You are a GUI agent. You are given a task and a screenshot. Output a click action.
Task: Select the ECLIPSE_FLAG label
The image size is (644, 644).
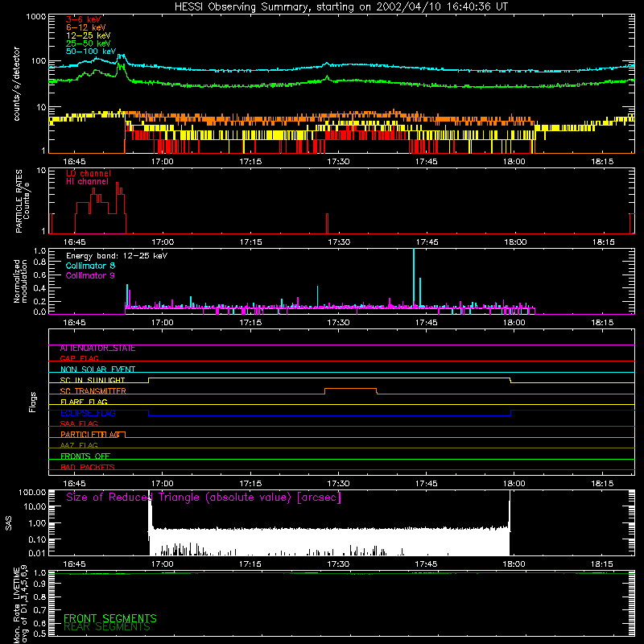point(88,413)
